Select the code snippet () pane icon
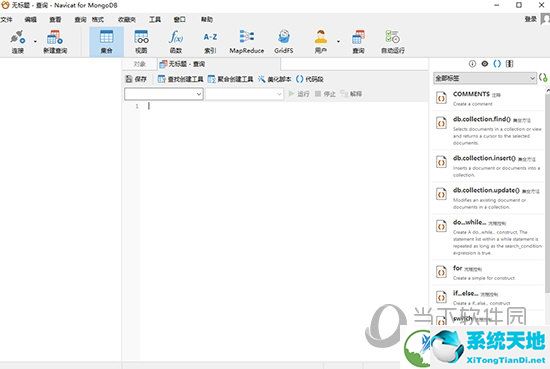 [x=497, y=64]
